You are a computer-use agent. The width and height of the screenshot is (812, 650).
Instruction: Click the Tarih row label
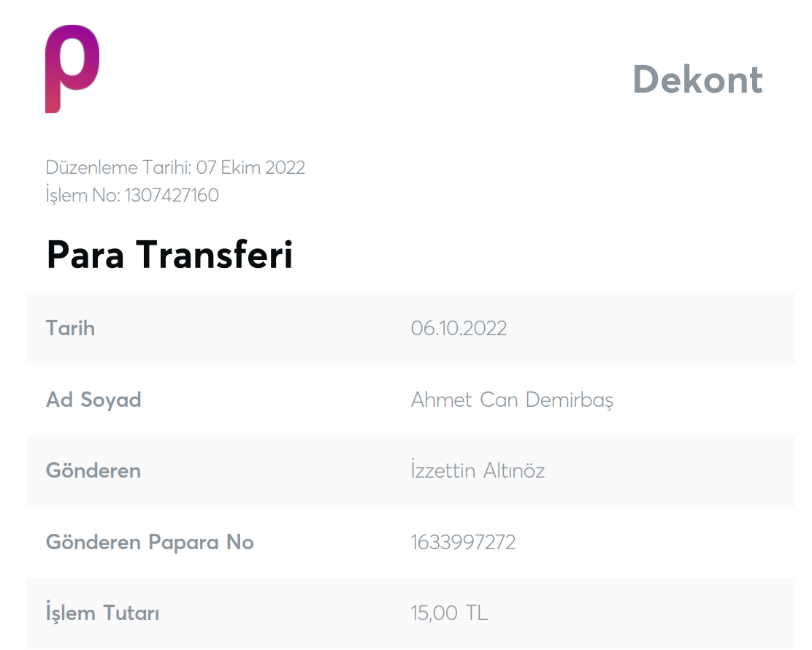pos(70,328)
